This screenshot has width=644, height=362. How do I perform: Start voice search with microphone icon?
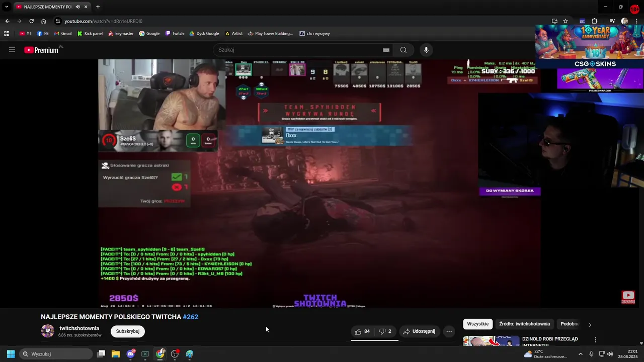pyautogui.click(x=426, y=50)
